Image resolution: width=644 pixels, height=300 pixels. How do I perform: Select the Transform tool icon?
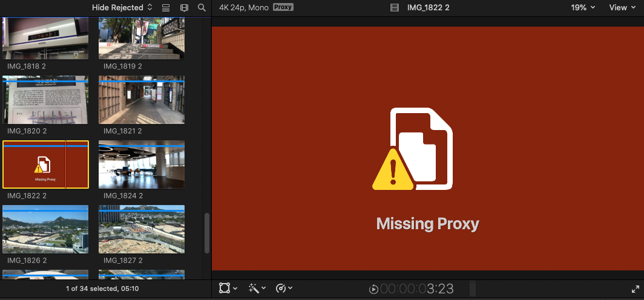click(224, 288)
